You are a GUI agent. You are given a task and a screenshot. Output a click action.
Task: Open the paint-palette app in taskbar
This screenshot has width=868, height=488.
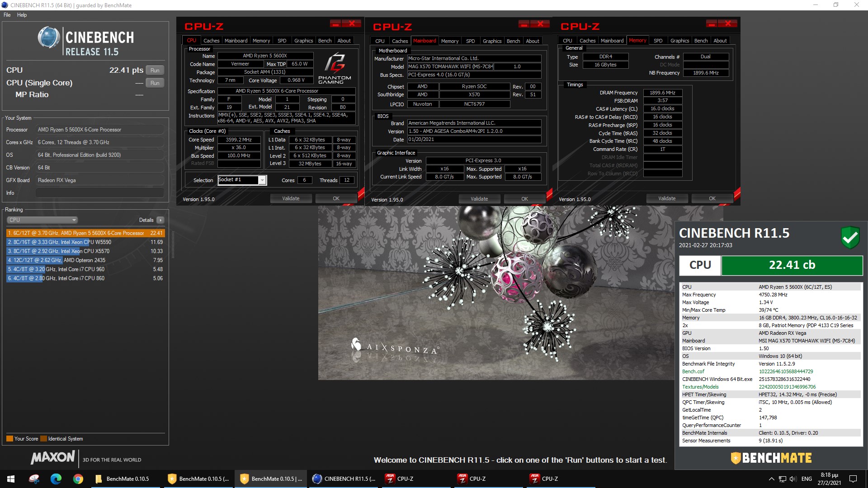coord(34,479)
